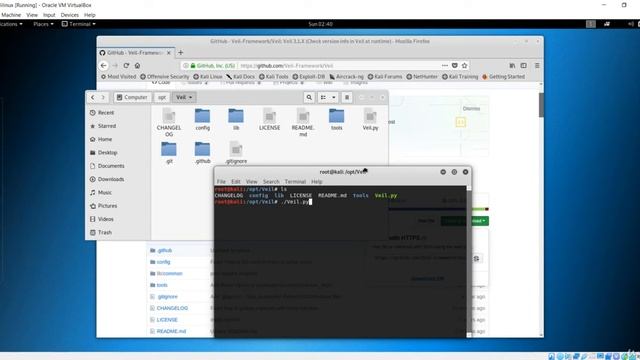
Task: Select .gitignore file icon in file manager
Action: pyautogui.click(x=236, y=149)
